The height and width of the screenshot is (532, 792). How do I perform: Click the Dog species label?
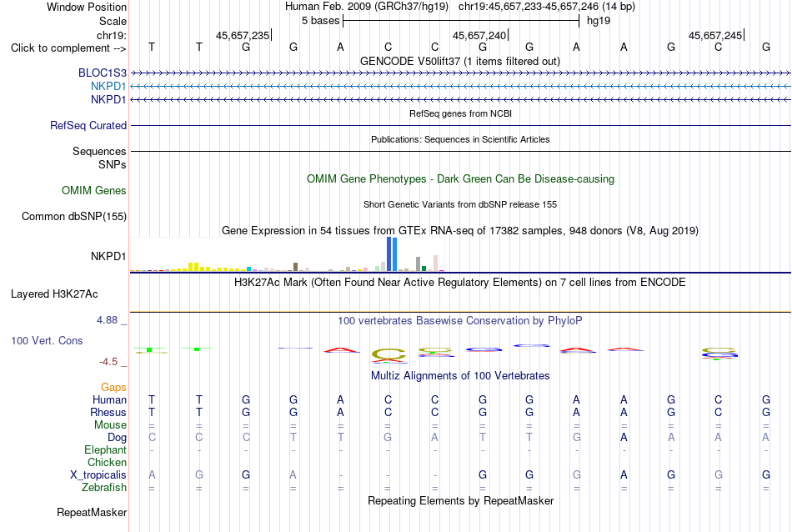pyautogui.click(x=117, y=438)
